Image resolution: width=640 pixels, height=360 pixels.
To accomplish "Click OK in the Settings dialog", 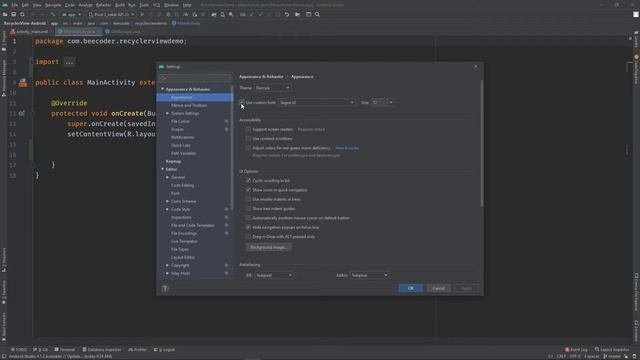I will coord(411,288).
